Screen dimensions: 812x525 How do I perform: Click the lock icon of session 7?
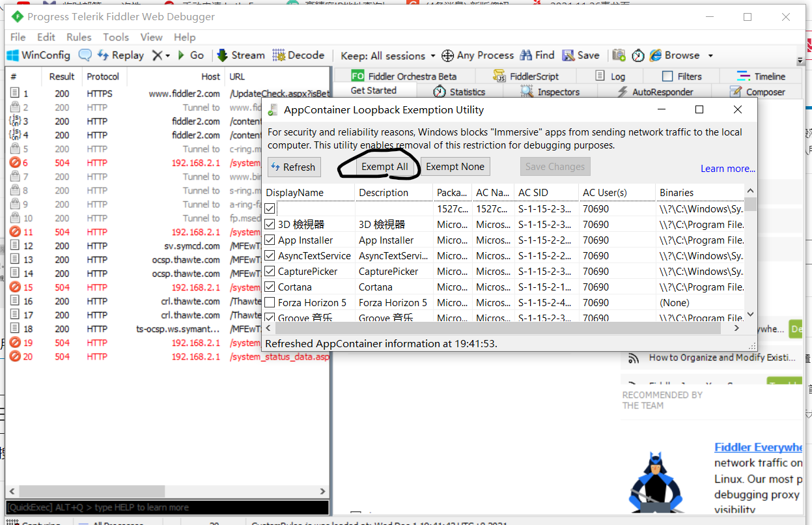click(x=15, y=177)
